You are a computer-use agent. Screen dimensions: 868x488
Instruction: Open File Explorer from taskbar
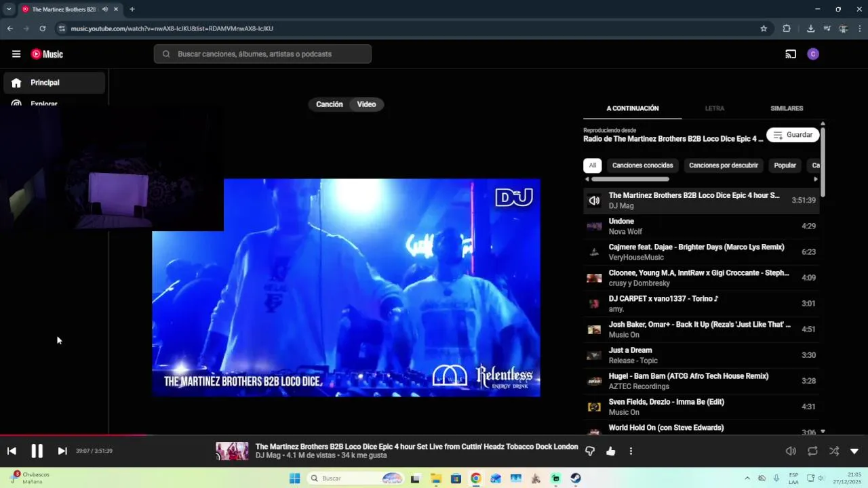(x=435, y=479)
